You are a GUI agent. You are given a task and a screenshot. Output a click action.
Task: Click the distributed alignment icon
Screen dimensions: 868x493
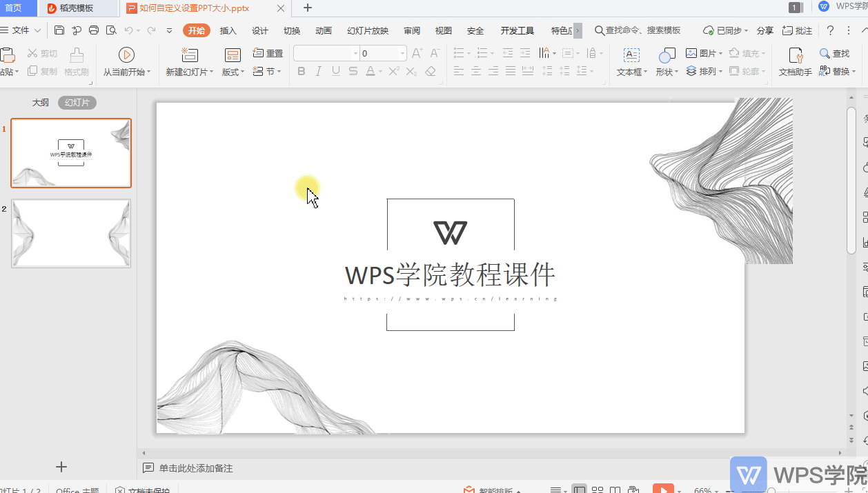[x=528, y=71]
